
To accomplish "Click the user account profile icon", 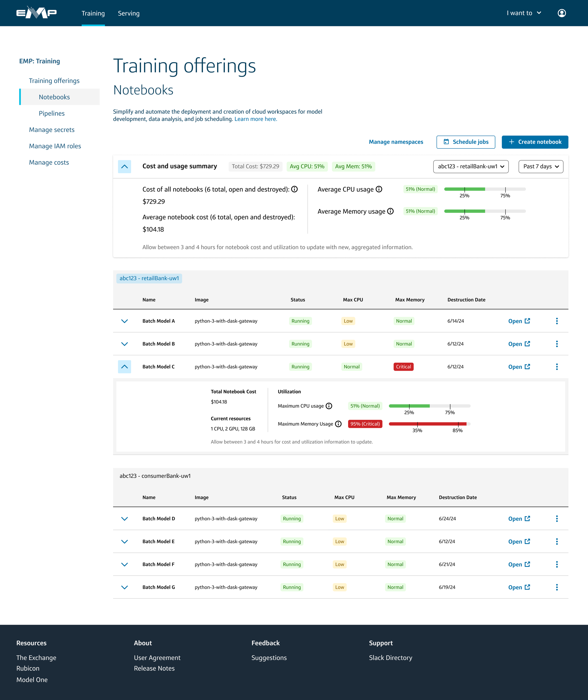I will (562, 13).
